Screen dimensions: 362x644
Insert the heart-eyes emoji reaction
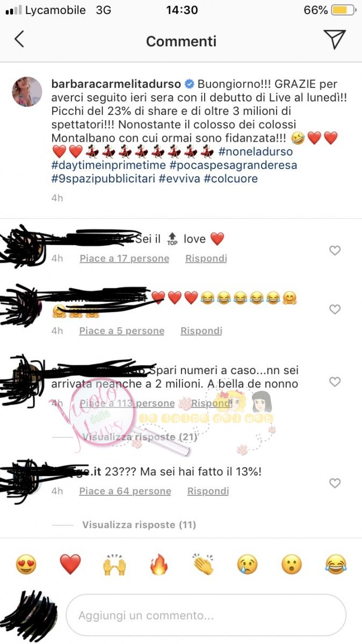coord(26,565)
